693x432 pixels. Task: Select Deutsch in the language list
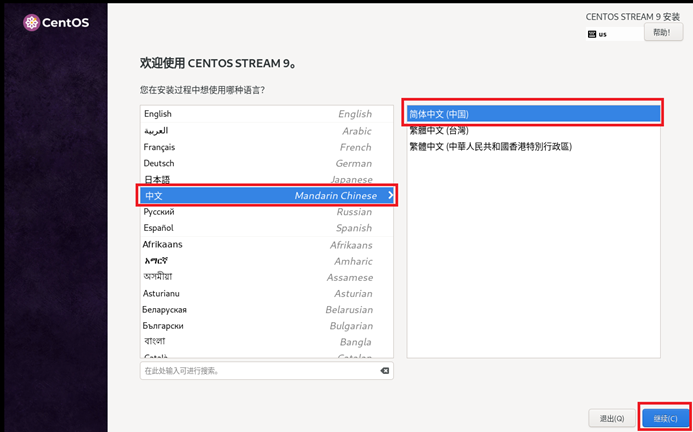tap(267, 163)
